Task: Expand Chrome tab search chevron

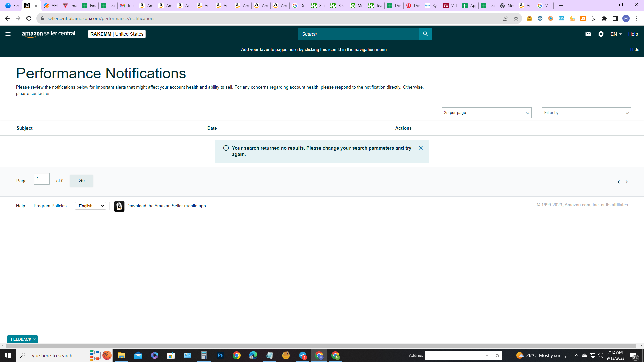Action: (590, 5)
